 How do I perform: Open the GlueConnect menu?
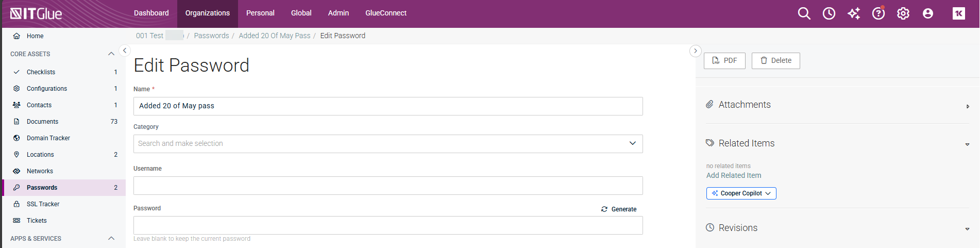coord(385,13)
